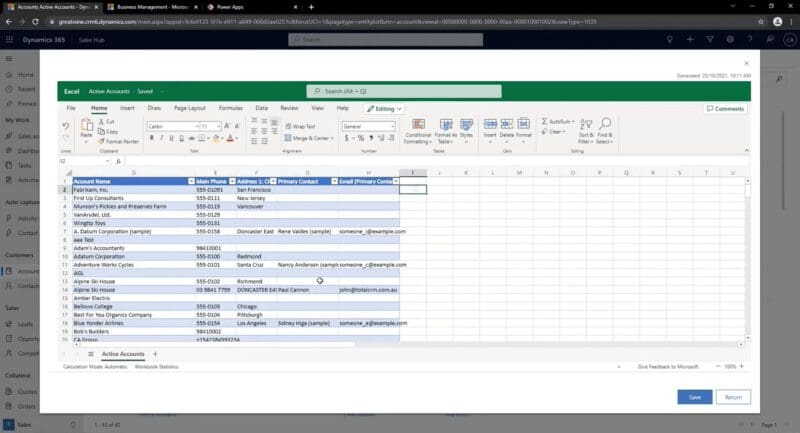Open Dynamics 365 app launcher waffle
This screenshot has height=433, width=800.
pos(9,39)
